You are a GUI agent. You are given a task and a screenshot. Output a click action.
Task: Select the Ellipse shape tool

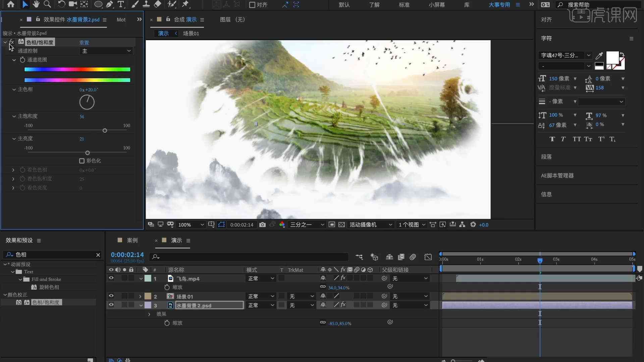click(98, 4)
